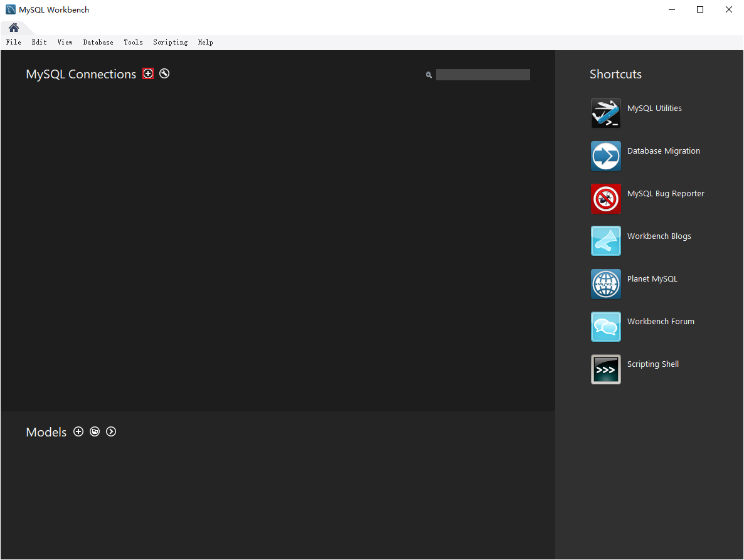Click the Planet MySQL label
The image size is (744, 560).
(x=652, y=279)
